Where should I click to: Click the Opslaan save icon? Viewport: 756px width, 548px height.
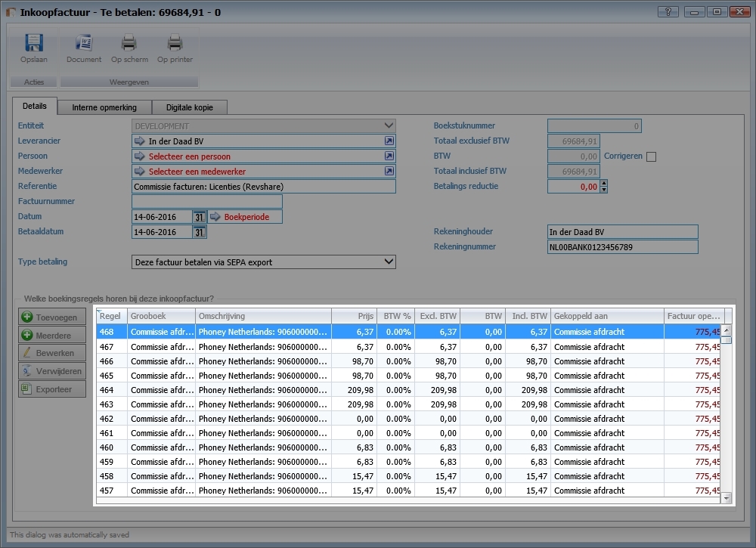click(x=34, y=44)
